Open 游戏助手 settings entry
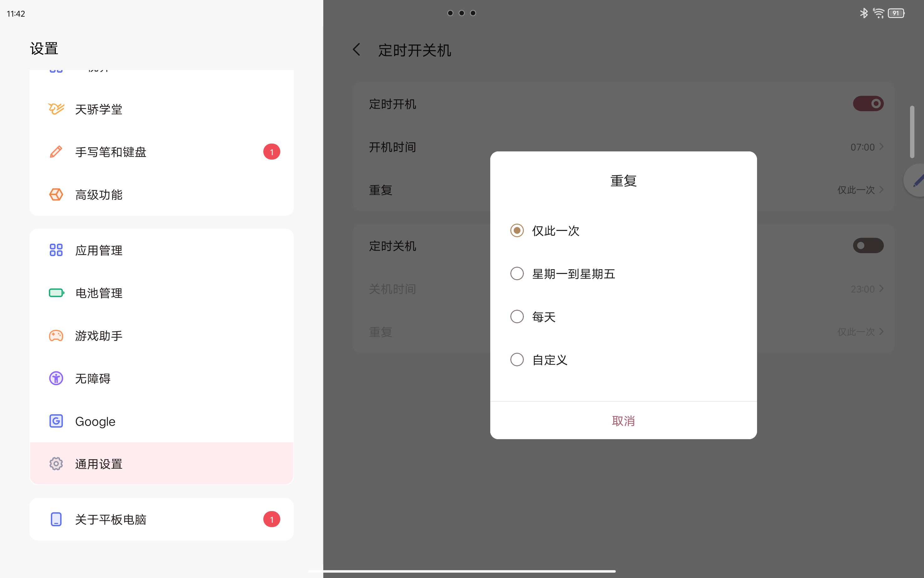The width and height of the screenshot is (924, 578). click(x=162, y=335)
